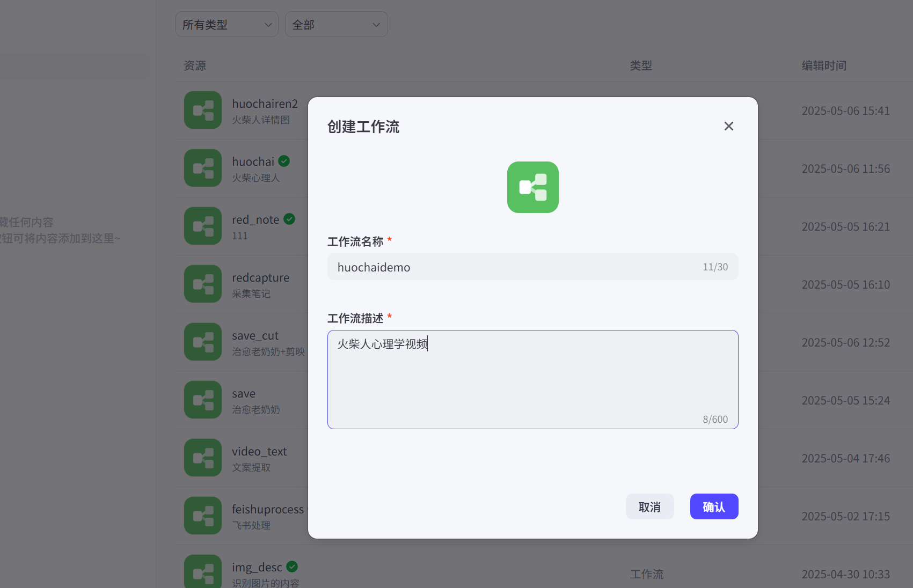Screen dimensions: 913x588
Task: Click the 2025-05-06 15:41 edit time
Action: pyautogui.click(x=846, y=111)
